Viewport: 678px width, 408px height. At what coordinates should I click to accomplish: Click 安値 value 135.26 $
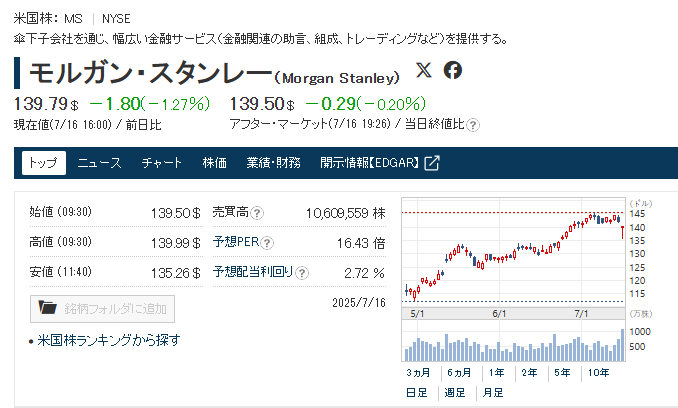tap(176, 273)
